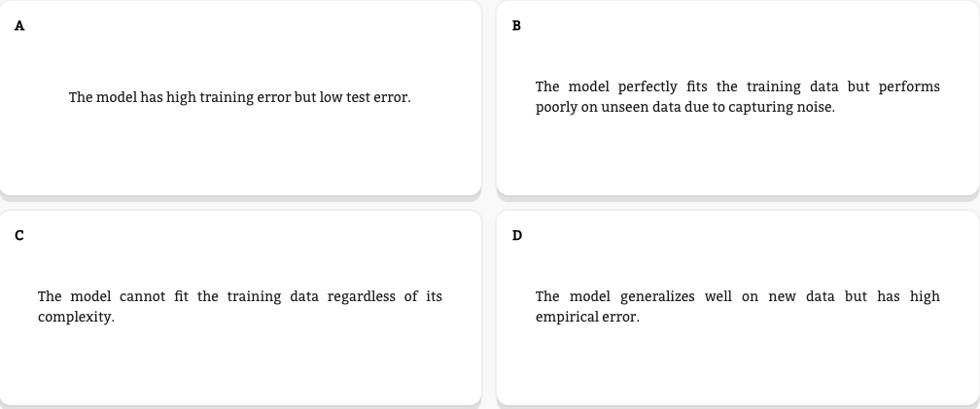Click the letter C label
The image size is (980, 409).
point(19,235)
